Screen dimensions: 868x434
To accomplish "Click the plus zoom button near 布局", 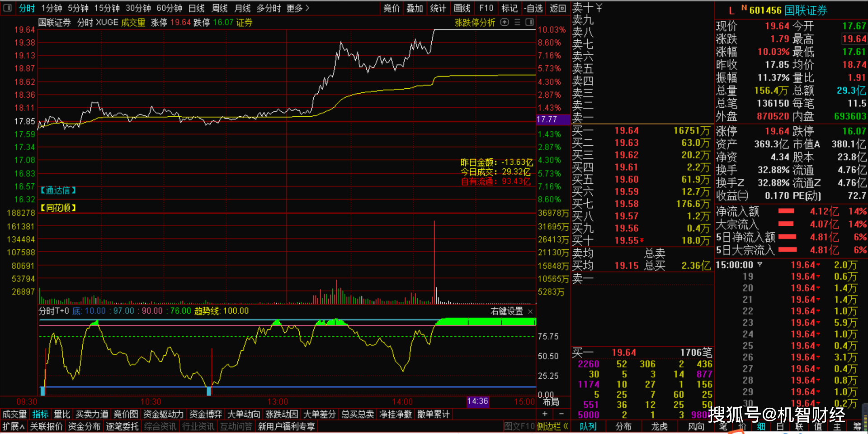I will coord(545,414).
